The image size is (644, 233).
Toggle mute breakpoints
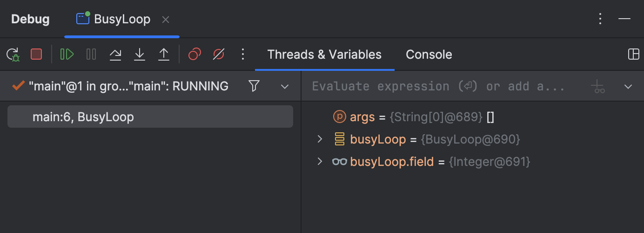(219, 55)
